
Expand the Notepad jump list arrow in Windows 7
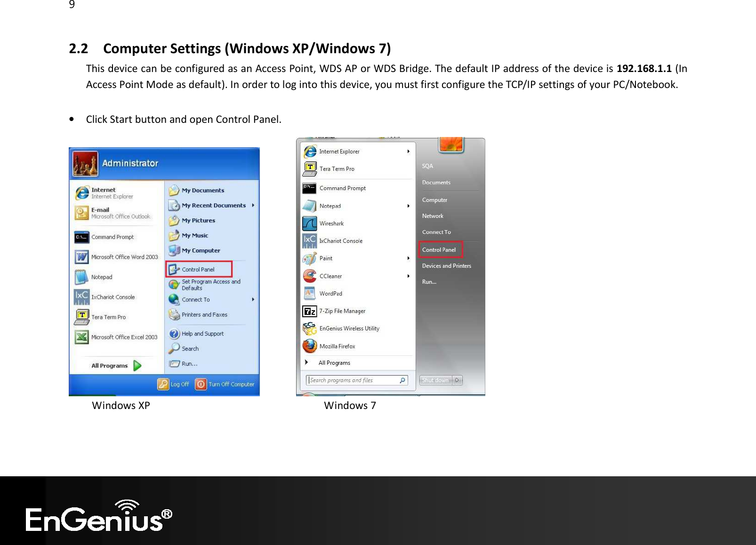coord(409,206)
